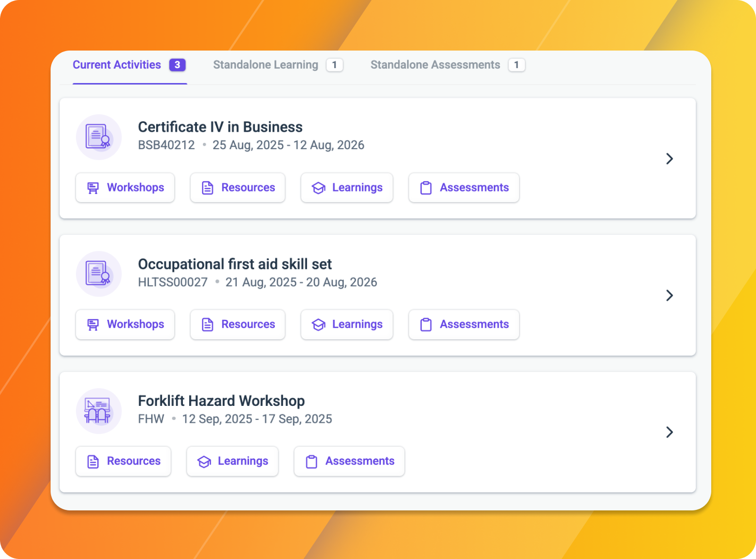Select the Certificate IV in Business title

click(220, 127)
